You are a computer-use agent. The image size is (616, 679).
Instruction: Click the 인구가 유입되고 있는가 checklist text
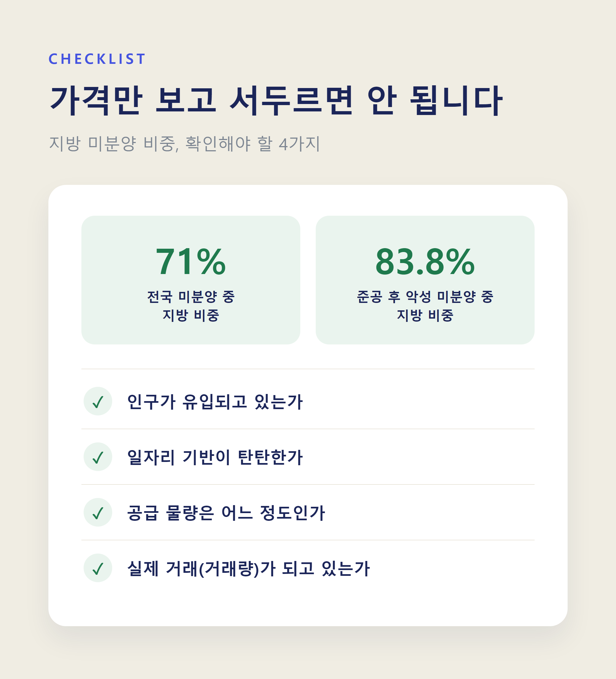click(x=215, y=401)
